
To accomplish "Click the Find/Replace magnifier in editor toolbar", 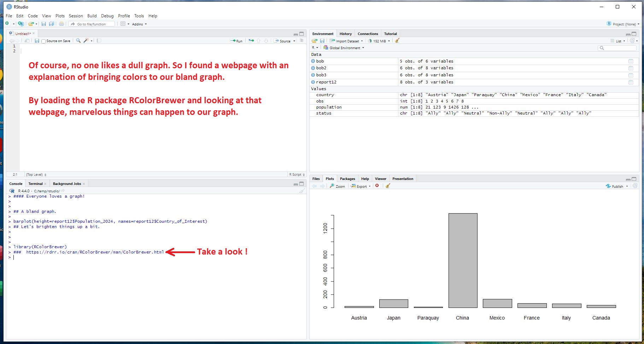I will (78, 41).
